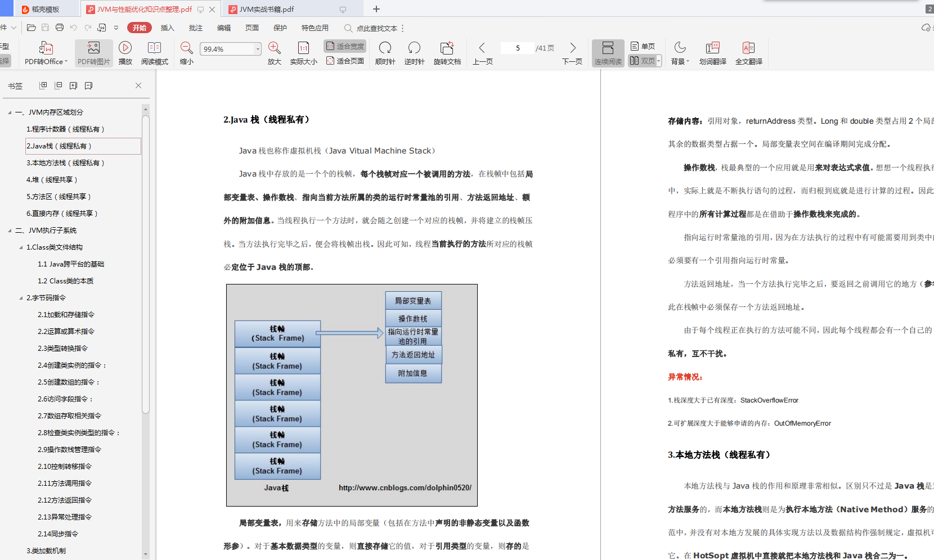Enter 阅读模式 reading mode
Viewport: 934px width, 560px height.
point(154,53)
